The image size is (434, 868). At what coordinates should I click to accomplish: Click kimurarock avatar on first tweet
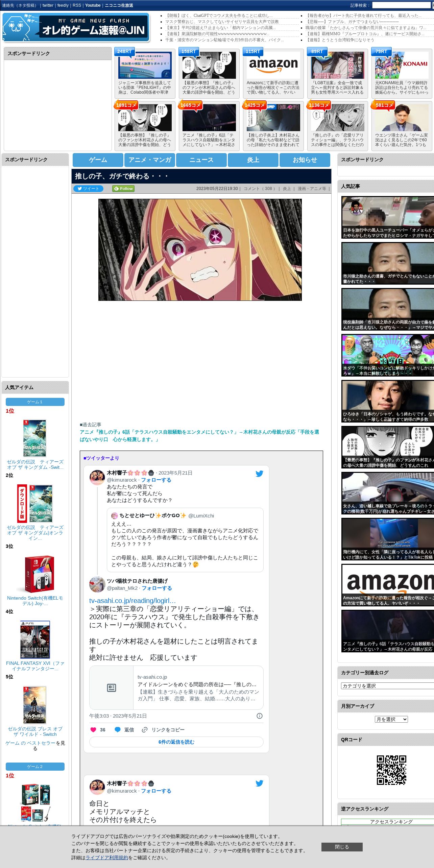(97, 477)
